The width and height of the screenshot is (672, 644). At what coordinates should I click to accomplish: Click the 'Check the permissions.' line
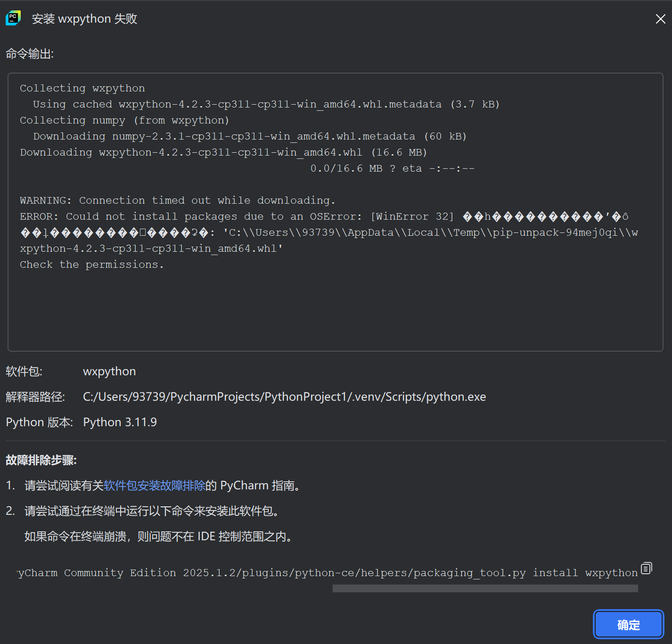[92, 264]
